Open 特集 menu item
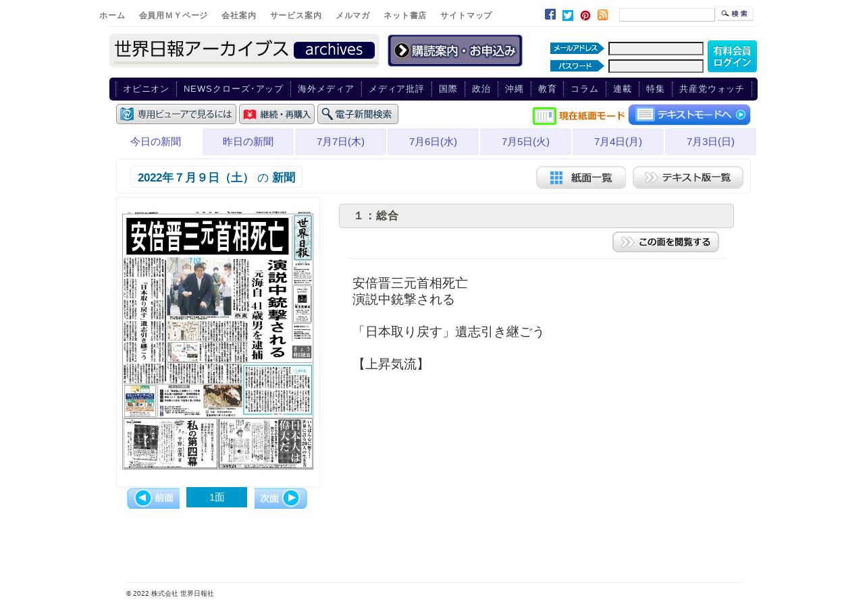Image resolution: width=867 pixels, height=616 pixels. click(656, 89)
